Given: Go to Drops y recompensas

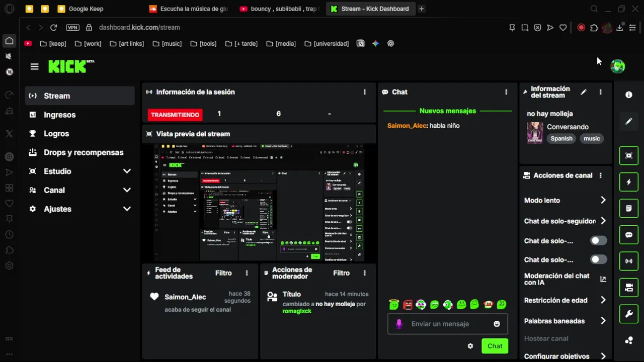Looking at the screenshot, I should pos(80,152).
